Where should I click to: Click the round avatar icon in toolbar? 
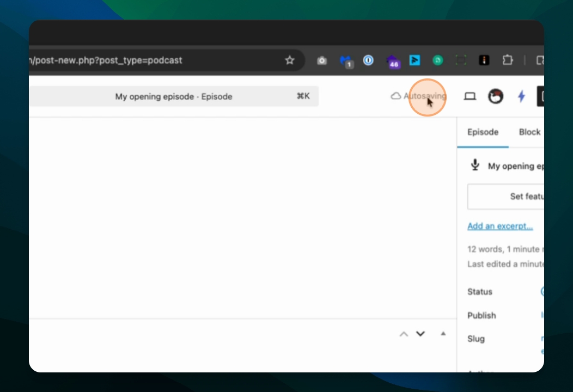click(496, 96)
